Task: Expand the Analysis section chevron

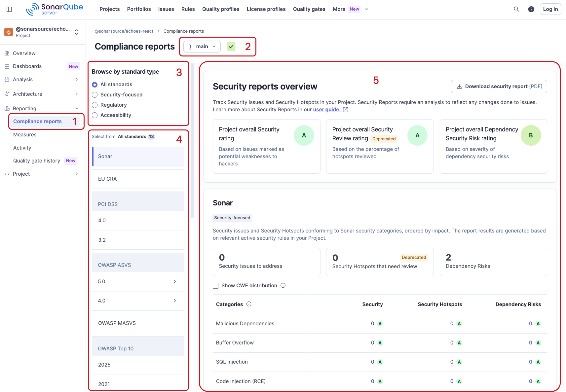Action: click(x=77, y=79)
